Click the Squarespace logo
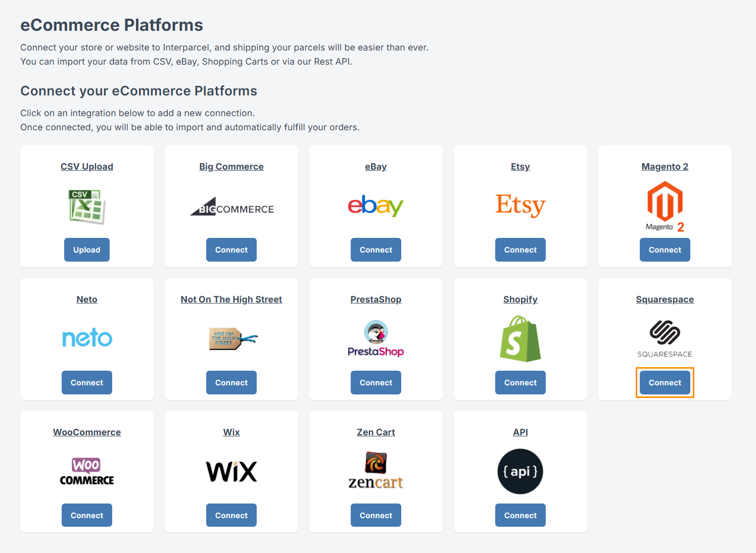 click(x=665, y=338)
